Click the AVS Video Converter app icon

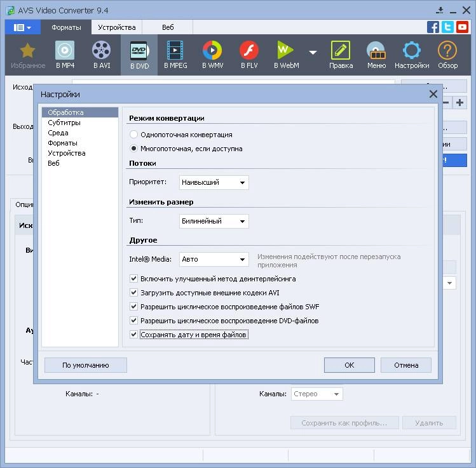point(11,11)
